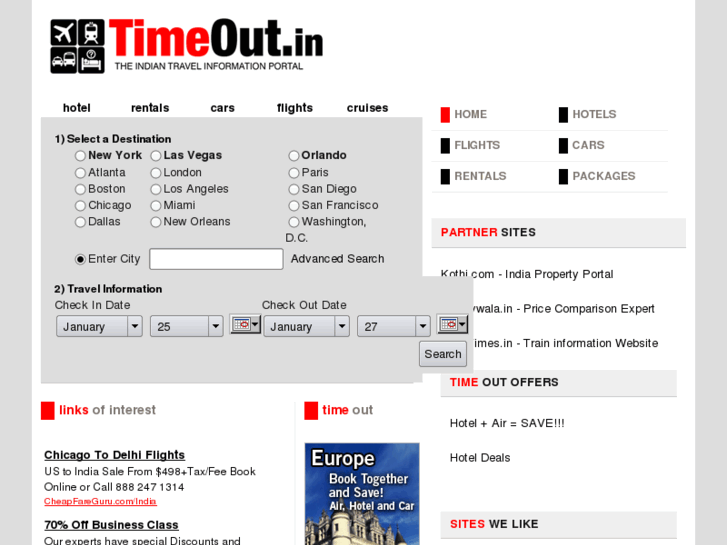Click the TimeOut.in logo text

pos(216,38)
